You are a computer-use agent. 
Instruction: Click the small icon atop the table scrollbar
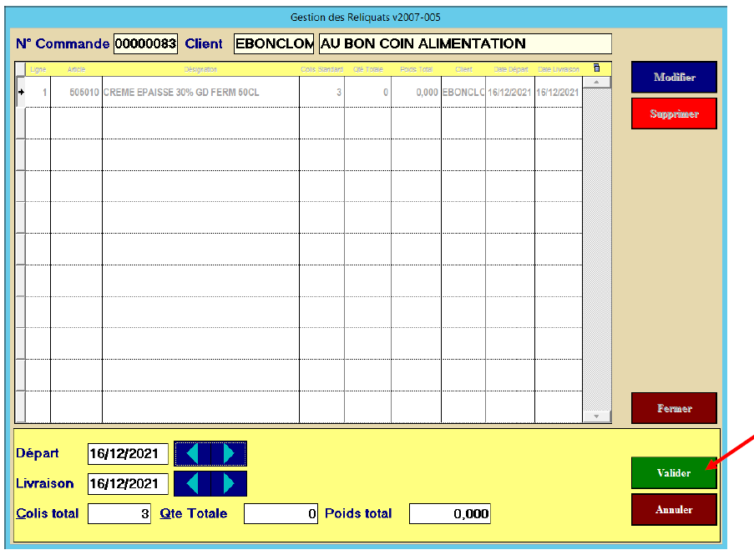[x=596, y=68]
